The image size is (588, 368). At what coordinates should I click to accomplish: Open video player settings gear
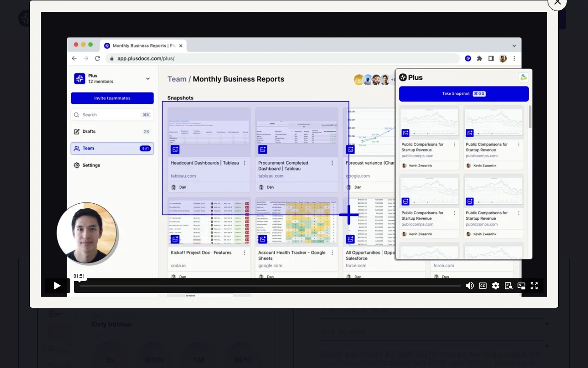[496, 286]
